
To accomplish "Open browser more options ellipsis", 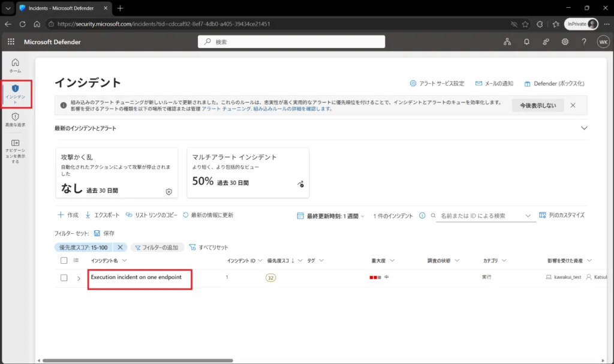I will tap(607, 24).
